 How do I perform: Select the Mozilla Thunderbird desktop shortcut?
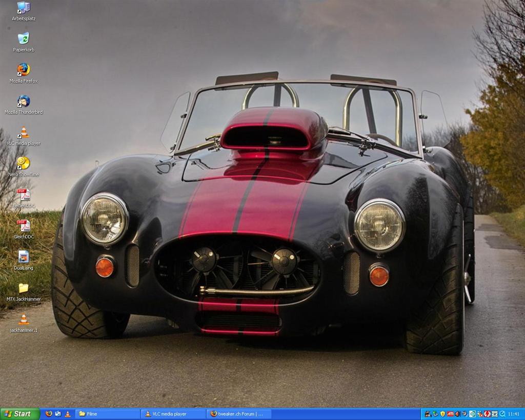point(24,102)
